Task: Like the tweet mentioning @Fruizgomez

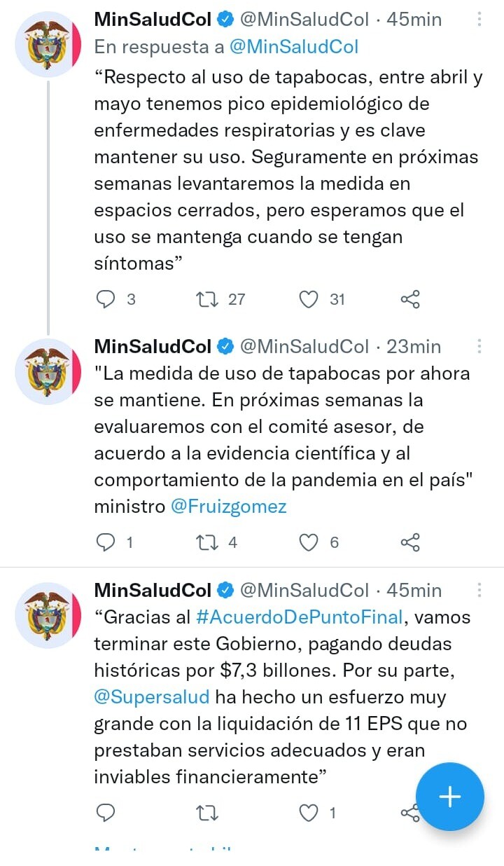Action: 308,542
